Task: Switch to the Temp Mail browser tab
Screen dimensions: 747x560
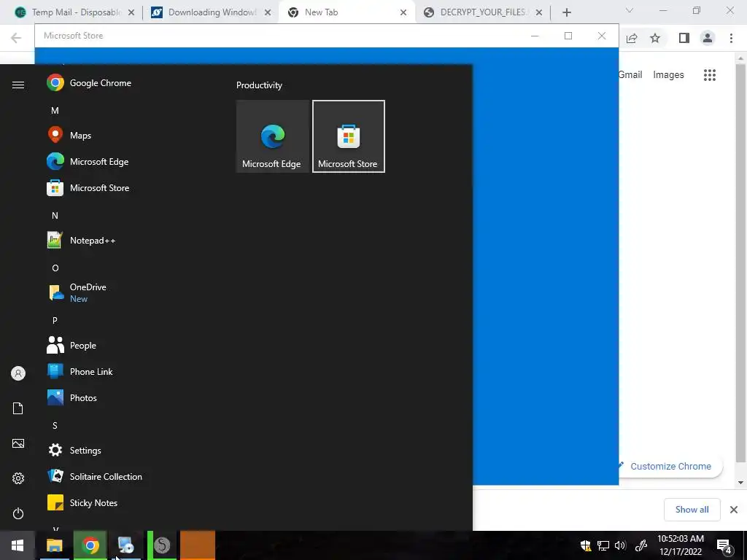Action: click(x=75, y=12)
